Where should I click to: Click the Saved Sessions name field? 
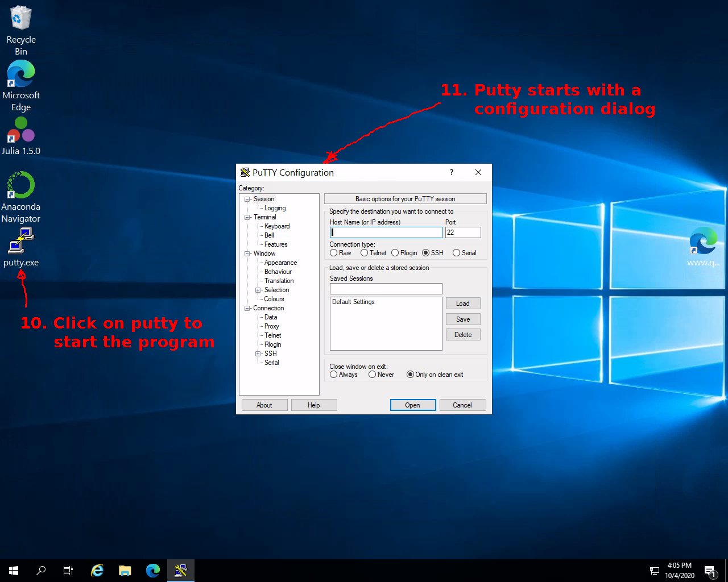(x=386, y=289)
